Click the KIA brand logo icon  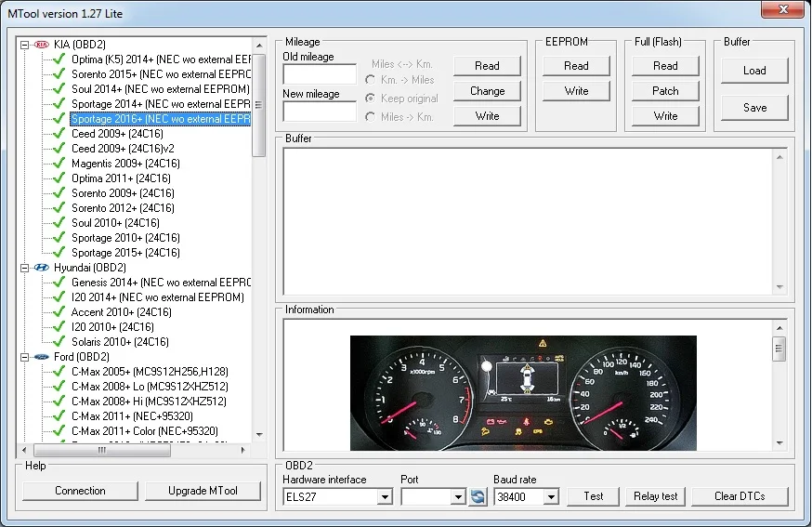click(x=41, y=45)
